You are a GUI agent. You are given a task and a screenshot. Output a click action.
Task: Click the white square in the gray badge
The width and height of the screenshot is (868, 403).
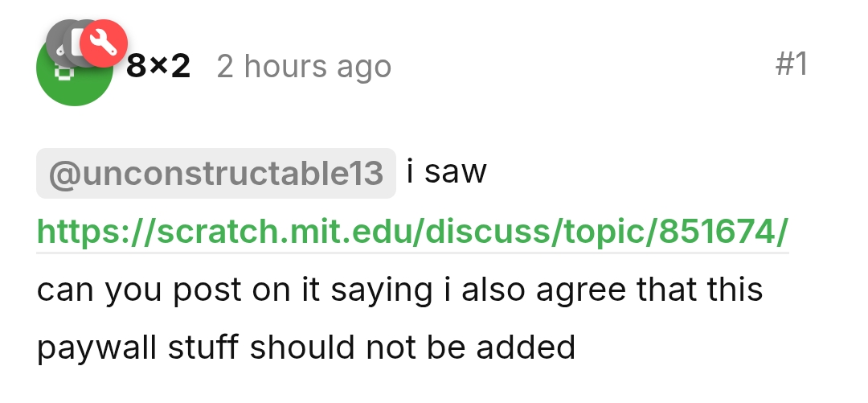pos(78,42)
